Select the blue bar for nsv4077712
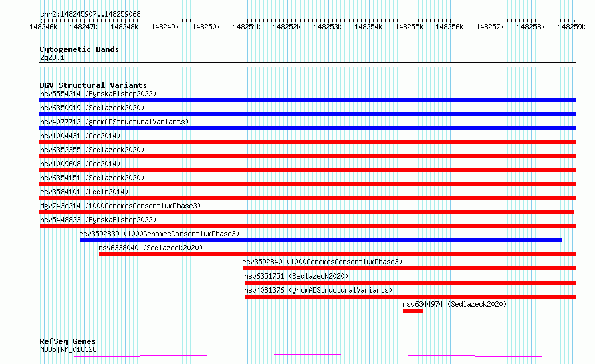595x364 pixels. [308, 128]
